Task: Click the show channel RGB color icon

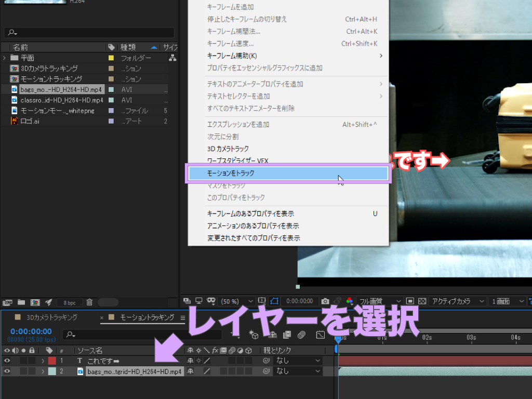Action: click(x=349, y=301)
